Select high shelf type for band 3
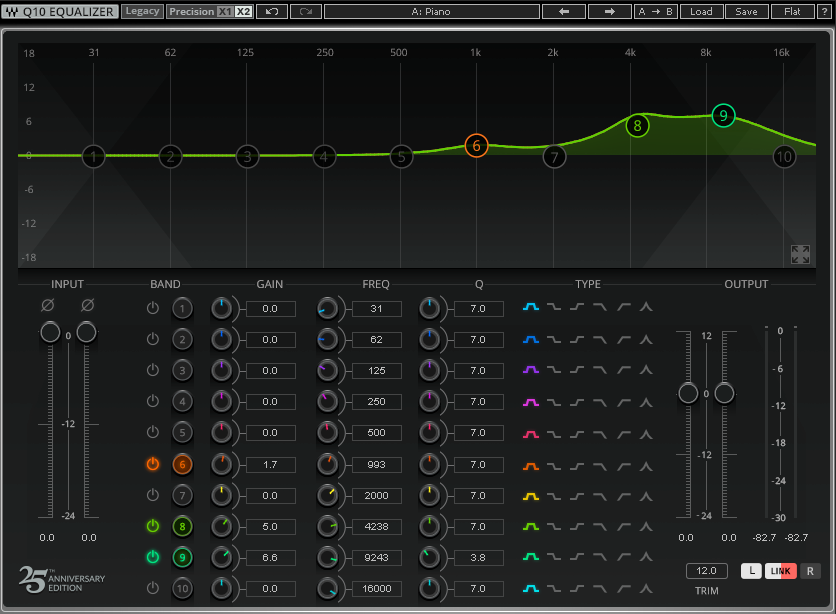The width and height of the screenshot is (836, 614). point(577,369)
